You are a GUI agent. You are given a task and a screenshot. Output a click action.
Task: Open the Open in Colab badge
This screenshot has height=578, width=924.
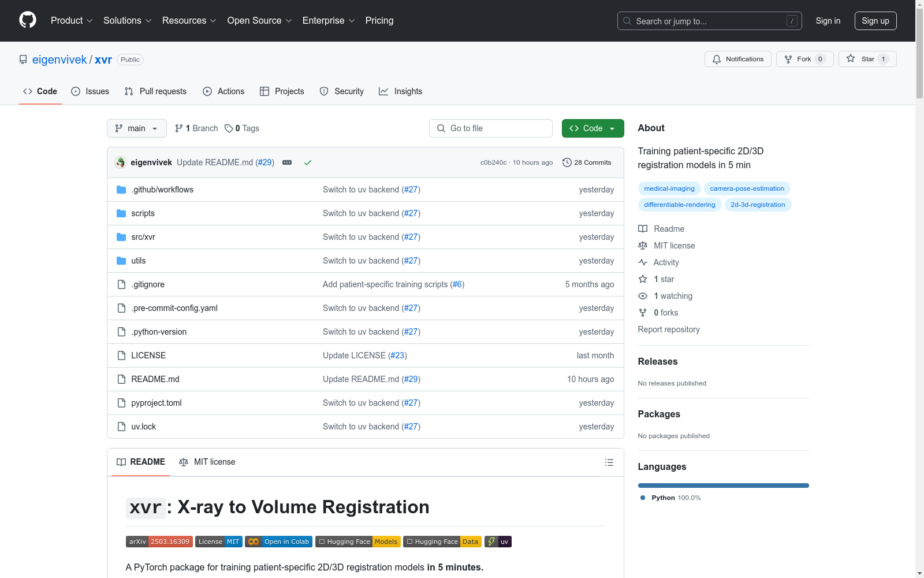click(x=278, y=542)
